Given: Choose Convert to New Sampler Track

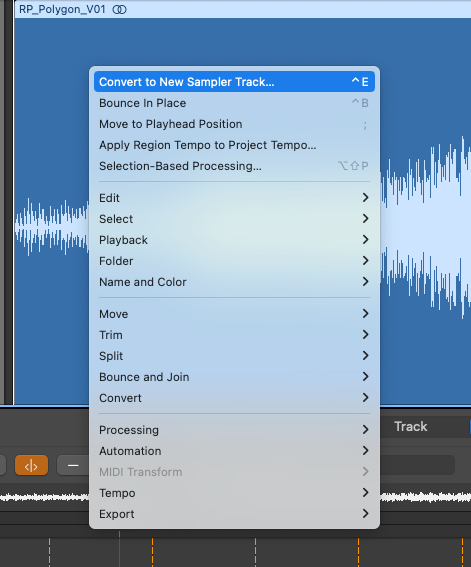Looking at the screenshot, I should [x=234, y=82].
